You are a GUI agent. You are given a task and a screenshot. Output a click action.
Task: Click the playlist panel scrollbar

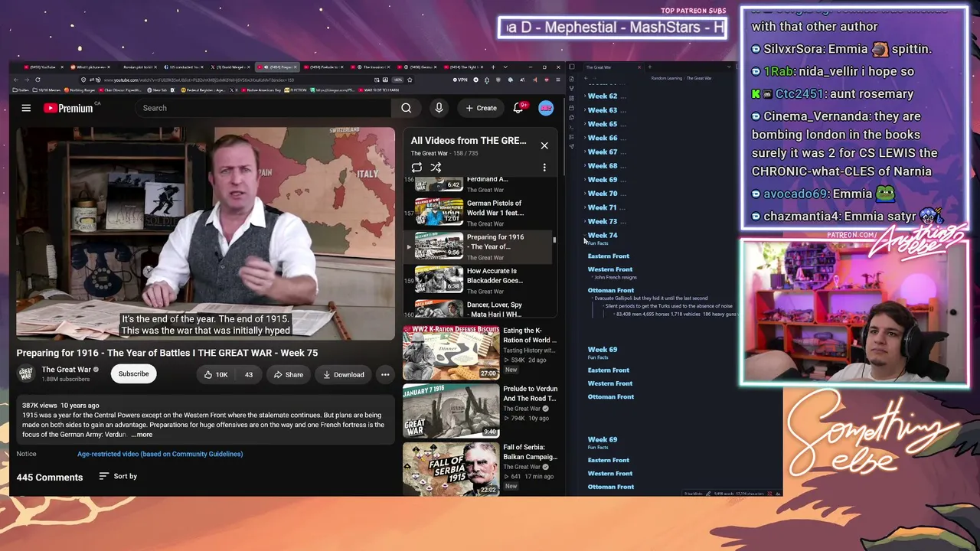pos(554,240)
